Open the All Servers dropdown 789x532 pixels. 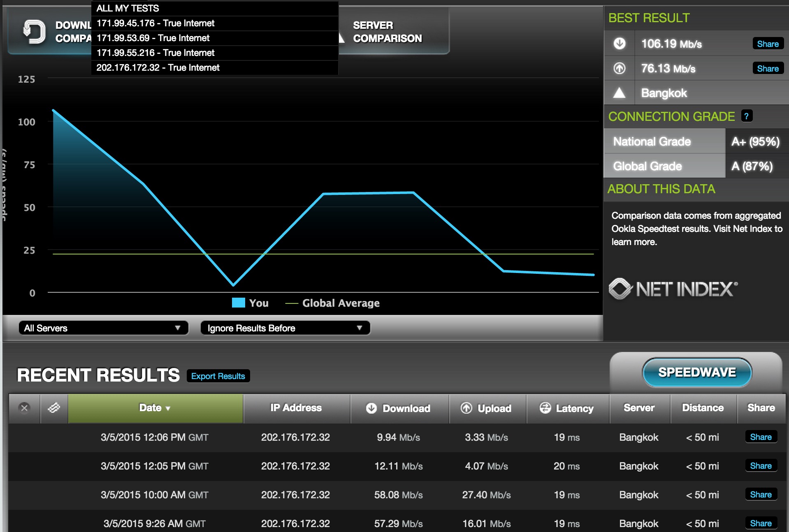click(x=103, y=328)
